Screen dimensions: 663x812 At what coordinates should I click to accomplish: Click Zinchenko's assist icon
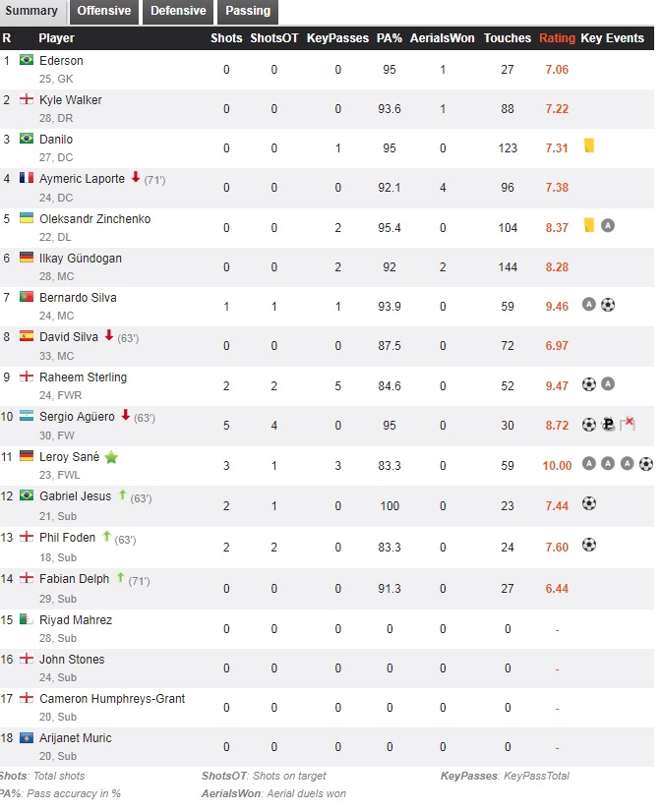click(x=608, y=225)
